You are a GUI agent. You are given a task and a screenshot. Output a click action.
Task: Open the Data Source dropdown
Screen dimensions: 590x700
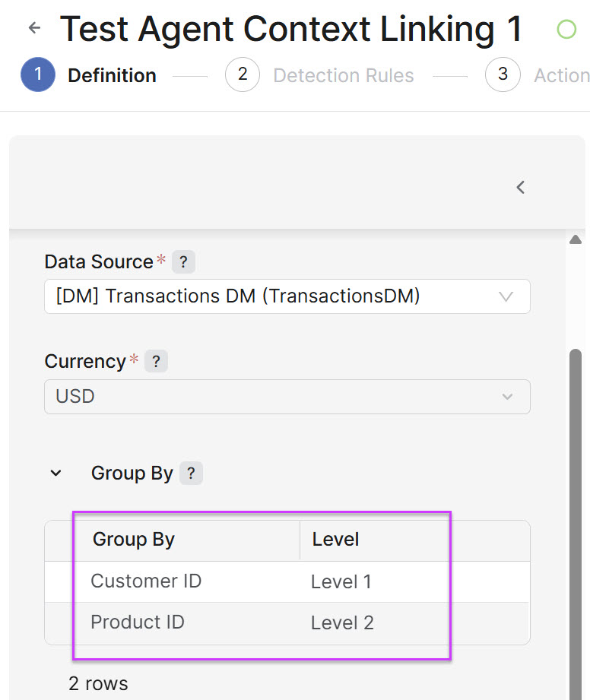287,296
